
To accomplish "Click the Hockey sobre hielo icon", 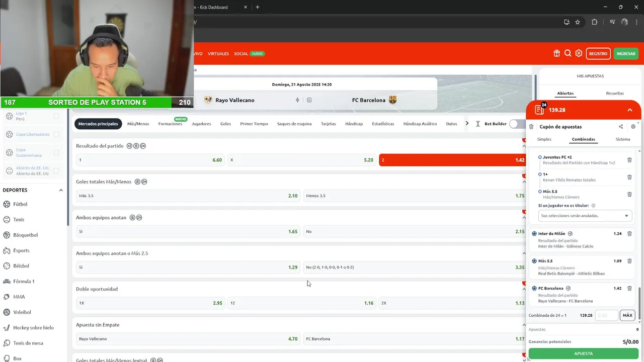I will point(7,327).
